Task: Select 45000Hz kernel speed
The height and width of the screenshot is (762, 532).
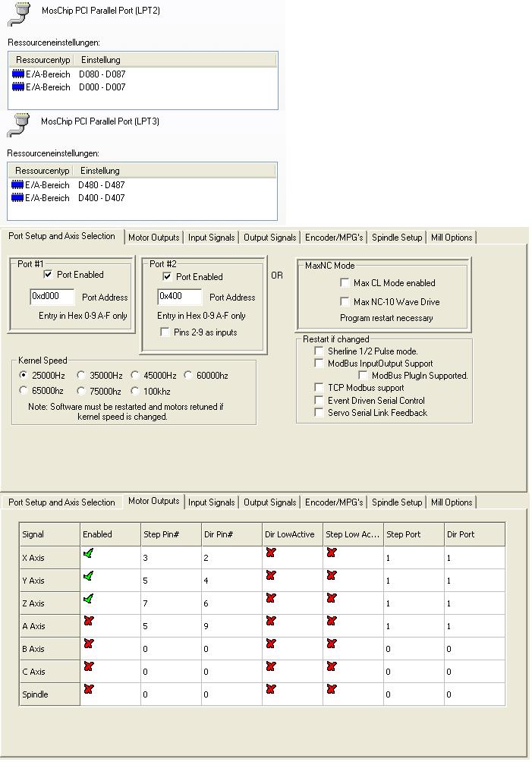Action: (135, 375)
